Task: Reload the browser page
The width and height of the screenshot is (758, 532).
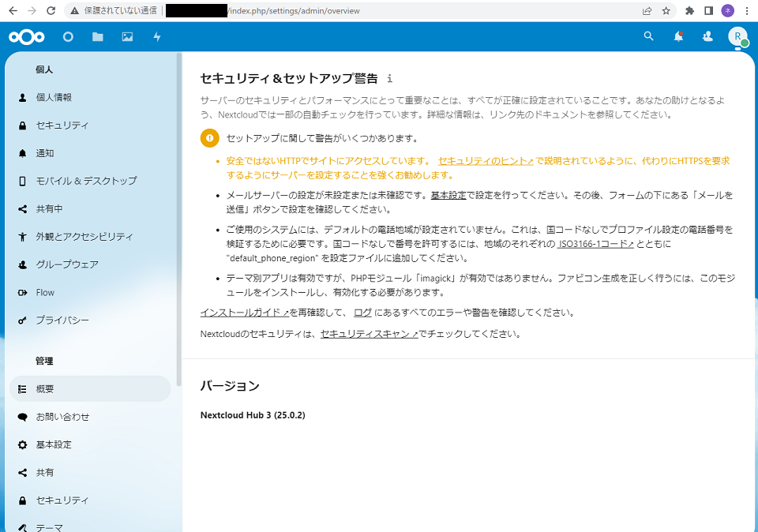Action: click(51, 10)
